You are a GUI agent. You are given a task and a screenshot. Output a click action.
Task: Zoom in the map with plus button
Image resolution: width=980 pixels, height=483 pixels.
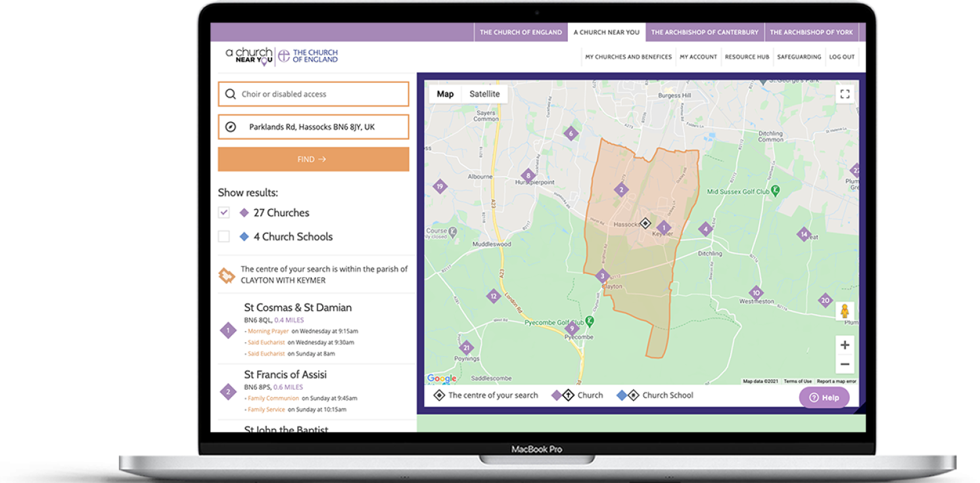pos(845,345)
